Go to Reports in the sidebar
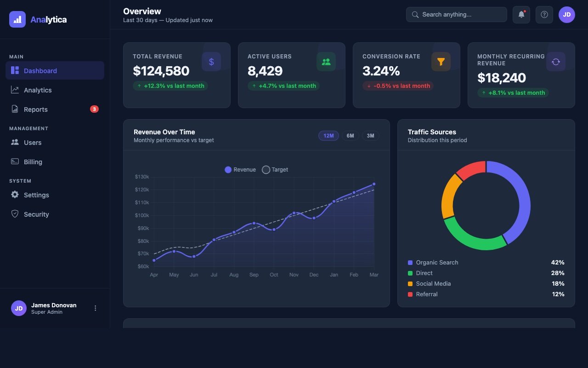The width and height of the screenshot is (588, 368). point(36,109)
